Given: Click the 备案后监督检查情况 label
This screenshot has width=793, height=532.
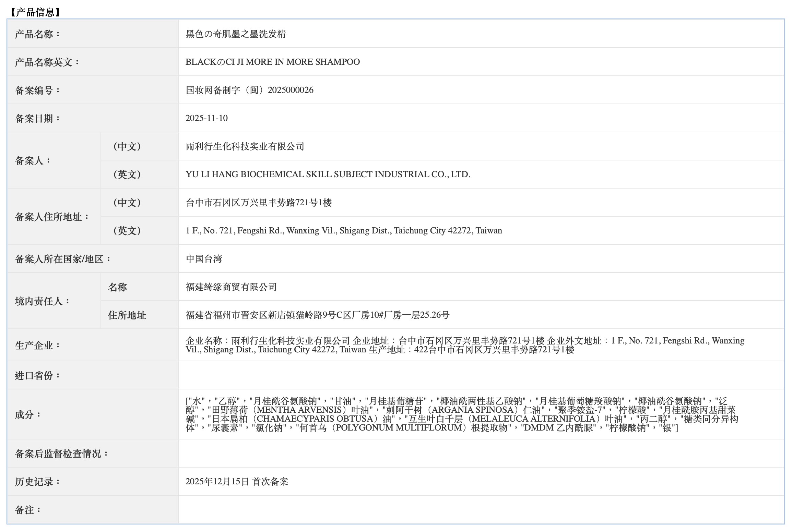Looking at the screenshot, I should click(x=62, y=454).
